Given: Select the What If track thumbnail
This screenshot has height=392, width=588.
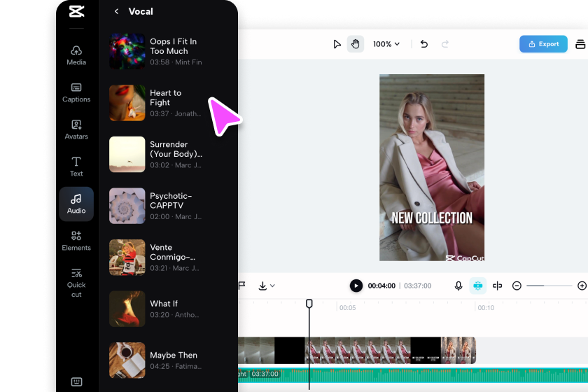Looking at the screenshot, I should (127, 309).
